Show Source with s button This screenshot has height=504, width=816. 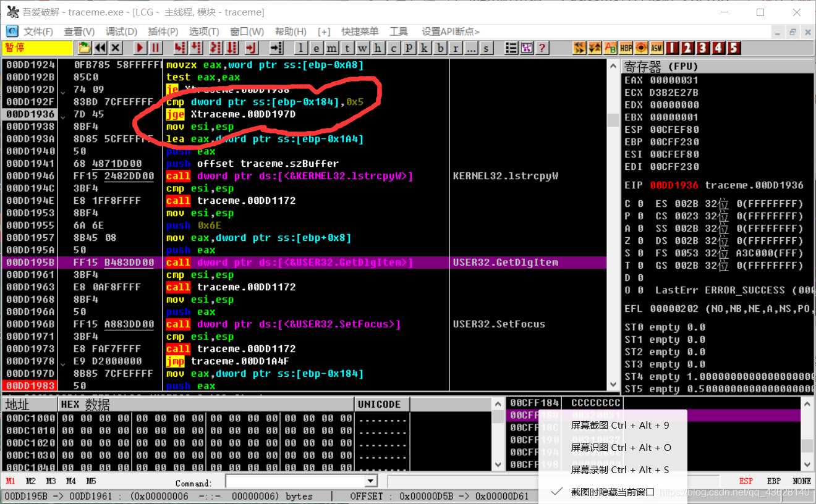486,48
